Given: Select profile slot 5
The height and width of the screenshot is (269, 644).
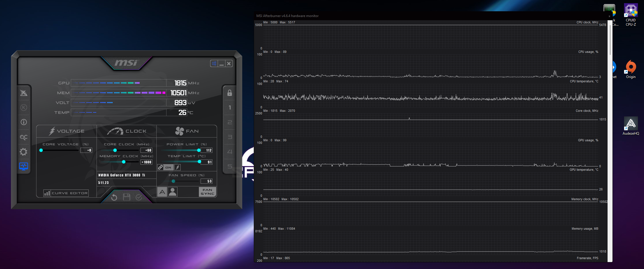Looking at the screenshot, I should tap(230, 166).
